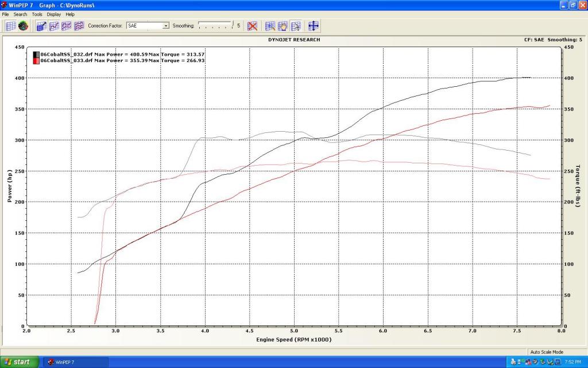Click the 7:52 PM system clock
The height and width of the screenshot is (368, 588).
pos(573,362)
